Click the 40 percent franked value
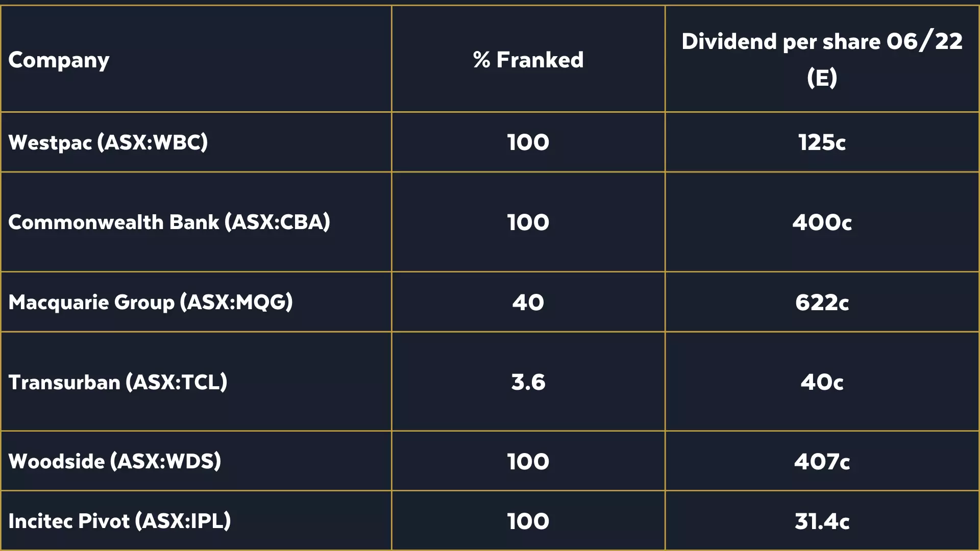980x551 pixels. 528,302
